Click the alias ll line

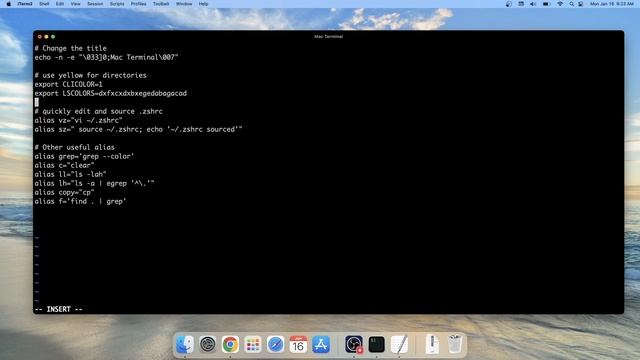(71, 174)
